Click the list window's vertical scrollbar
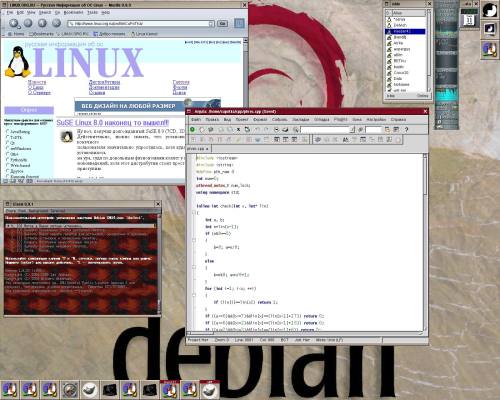The image size is (500, 400). [429, 51]
